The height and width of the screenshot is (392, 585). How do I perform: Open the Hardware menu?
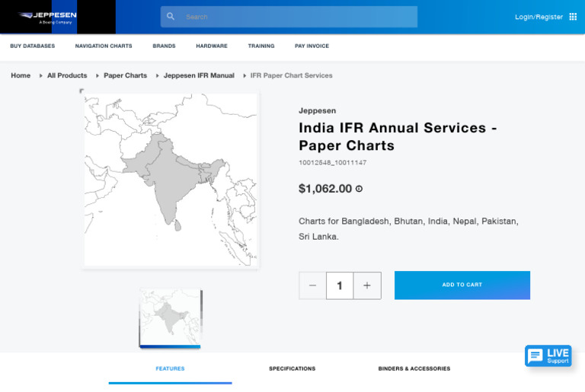click(212, 46)
